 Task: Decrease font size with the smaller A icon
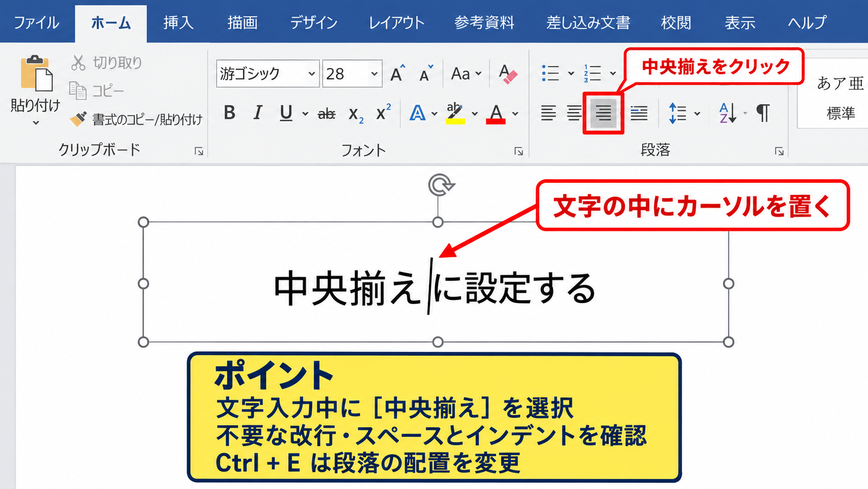click(x=426, y=74)
